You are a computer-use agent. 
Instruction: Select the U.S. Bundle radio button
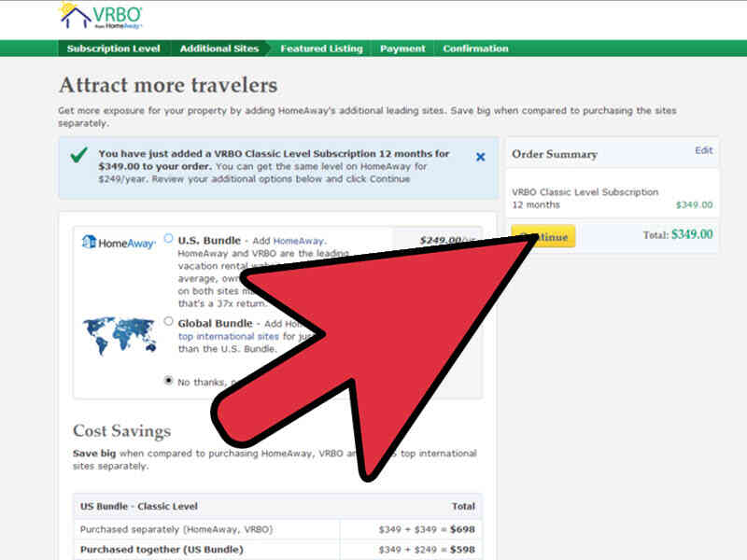click(x=168, y=238)
